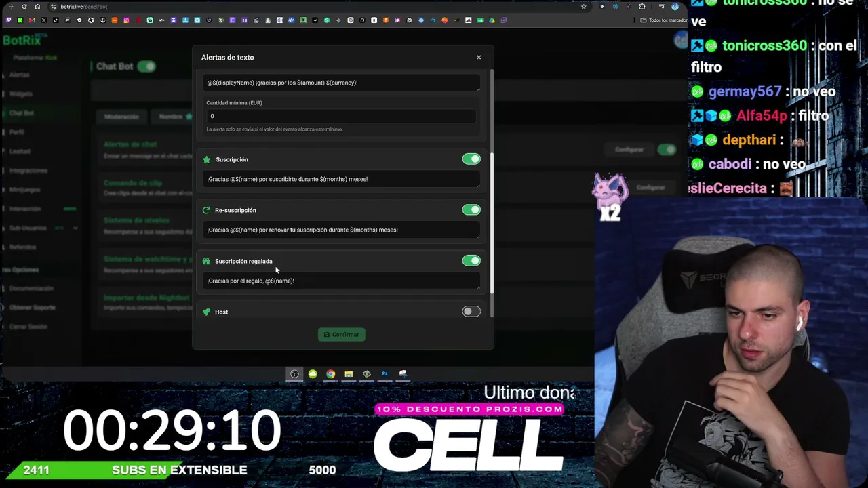The image size is (868, 488).
Task: Open the Gmail bookmark icon
Action: (32, 20)
